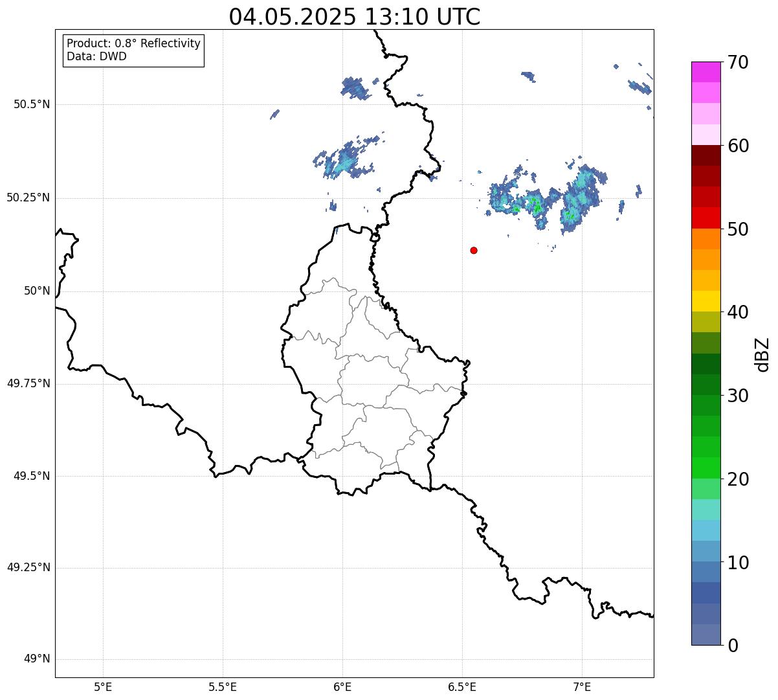Pick the yellow colorbar segment above 40

tap(706, 301)
